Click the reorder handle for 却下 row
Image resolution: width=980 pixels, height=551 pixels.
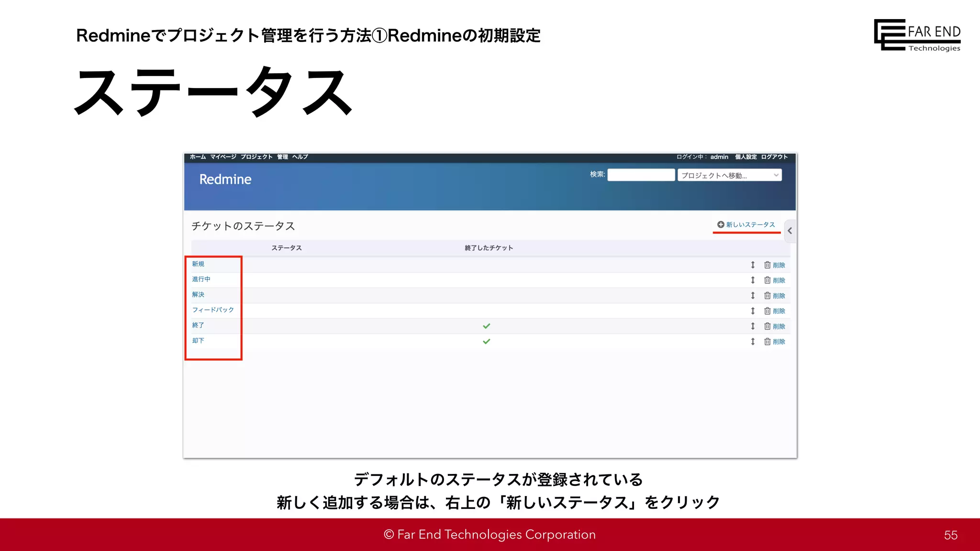tap(753, 342)
